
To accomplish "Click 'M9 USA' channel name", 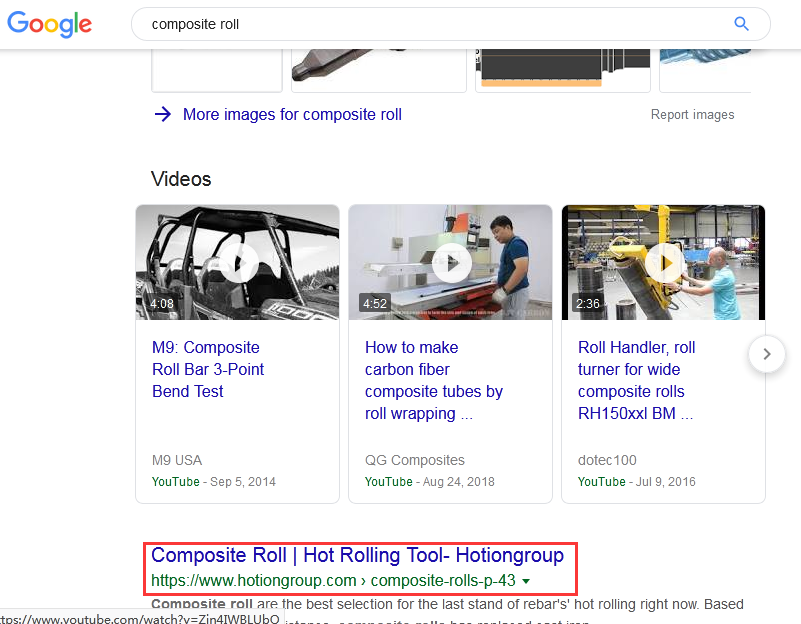I will tap(177, 460).
